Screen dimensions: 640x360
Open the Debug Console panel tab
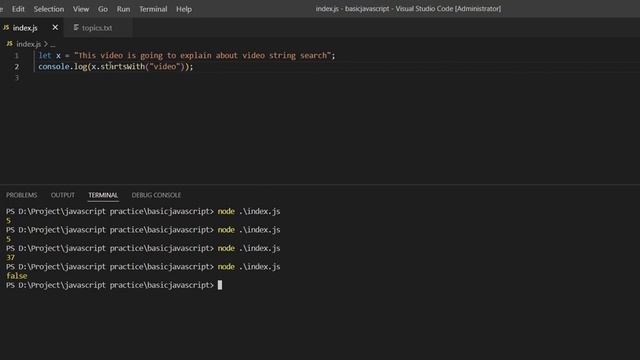tap(156, 195)
